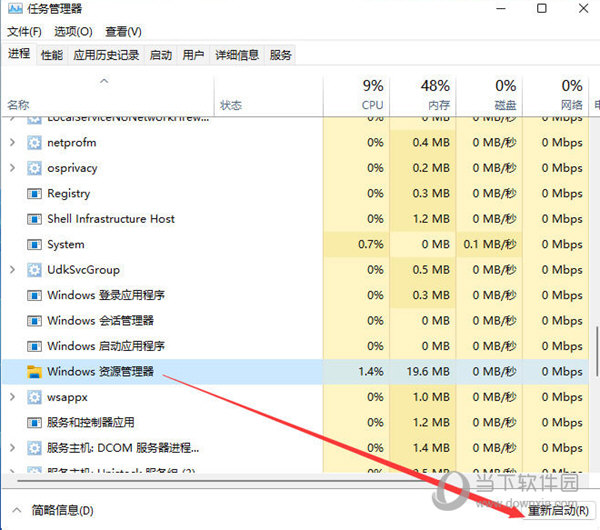This screenshot has width=600, height=530.
Task: Click the Registry process icon
Action: pos(34,194)
